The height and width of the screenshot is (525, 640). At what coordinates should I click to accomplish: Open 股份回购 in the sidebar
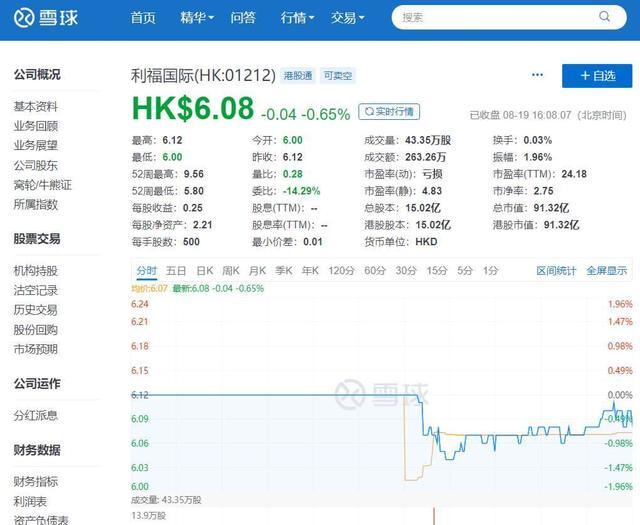tap(36, 329)
